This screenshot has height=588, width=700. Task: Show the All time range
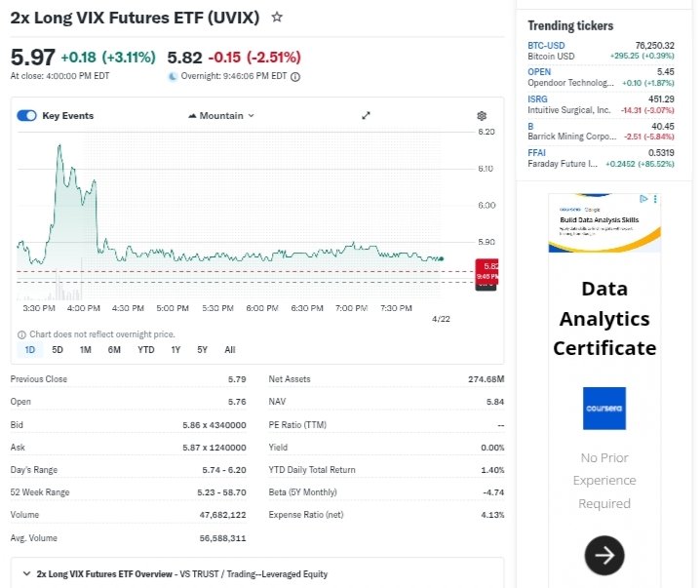pyautogui.click(x=230, y=349)
